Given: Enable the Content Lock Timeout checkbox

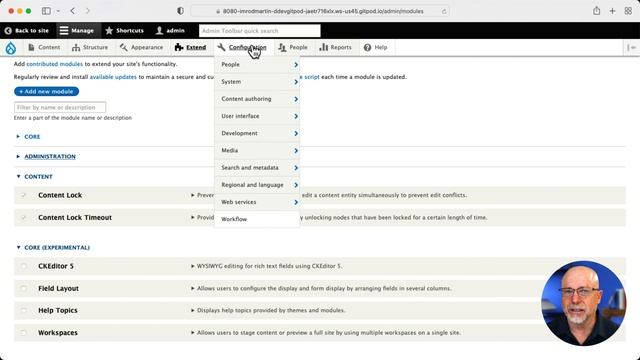Looking at the screenshot, I should 23,218.
